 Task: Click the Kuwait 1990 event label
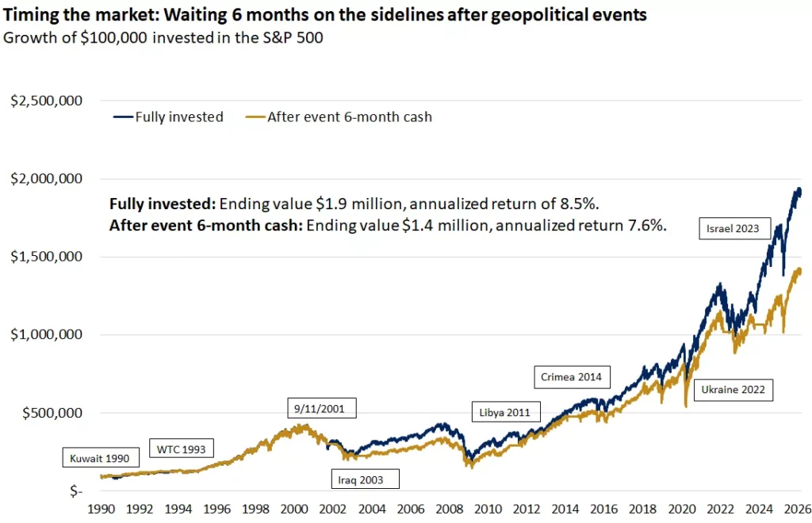(x=101, y=458)
